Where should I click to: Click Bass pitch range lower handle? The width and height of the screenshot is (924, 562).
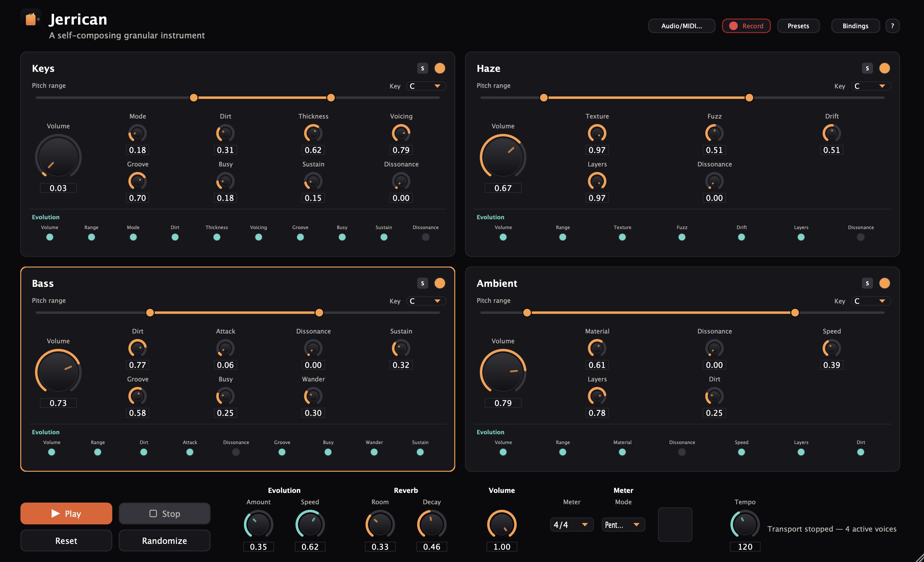(x=150, y=313)
